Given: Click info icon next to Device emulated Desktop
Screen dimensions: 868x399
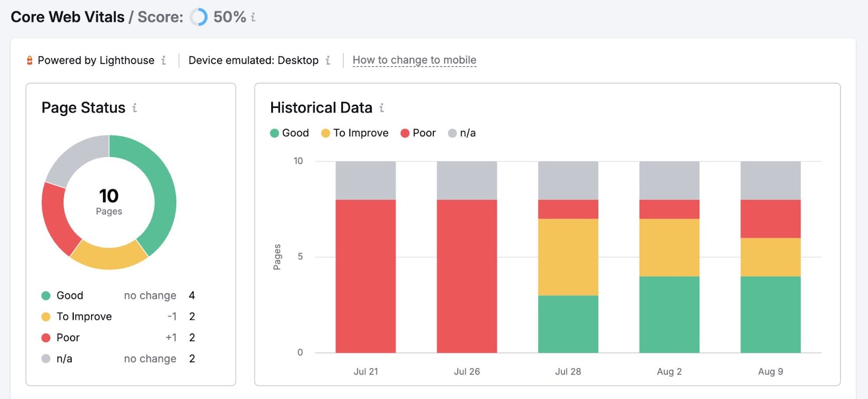Looking at the screenshot, I should click(x=328, y=60).
